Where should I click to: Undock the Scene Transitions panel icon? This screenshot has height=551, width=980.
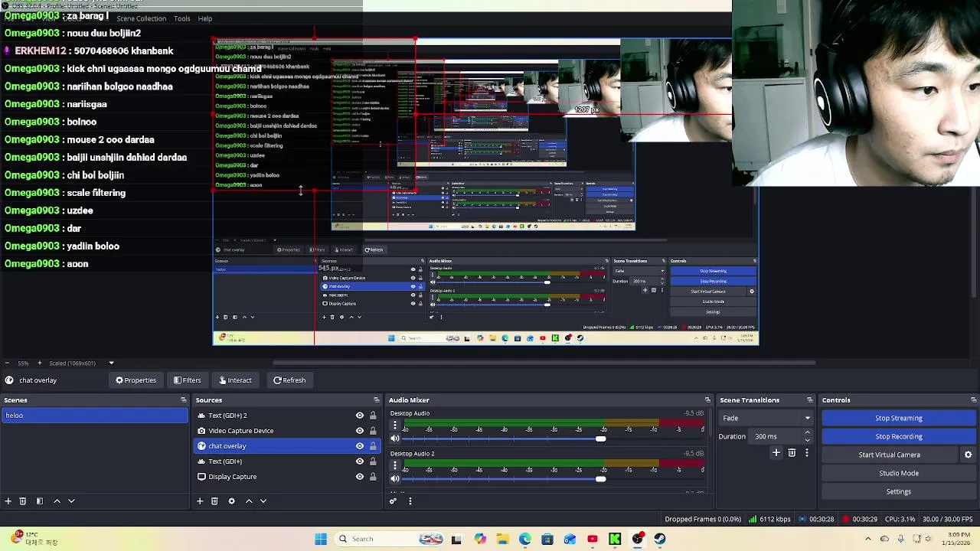click(x=809, y=400)
